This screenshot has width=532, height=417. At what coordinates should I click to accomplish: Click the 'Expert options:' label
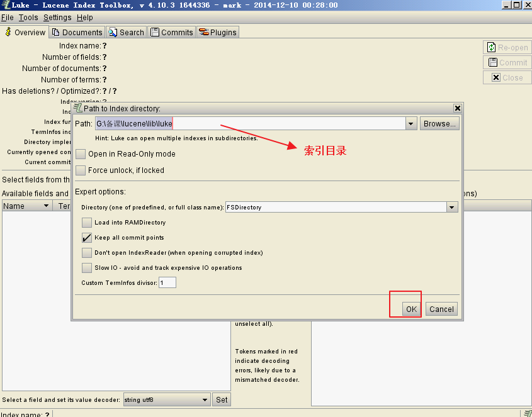[x=100, y=192]
